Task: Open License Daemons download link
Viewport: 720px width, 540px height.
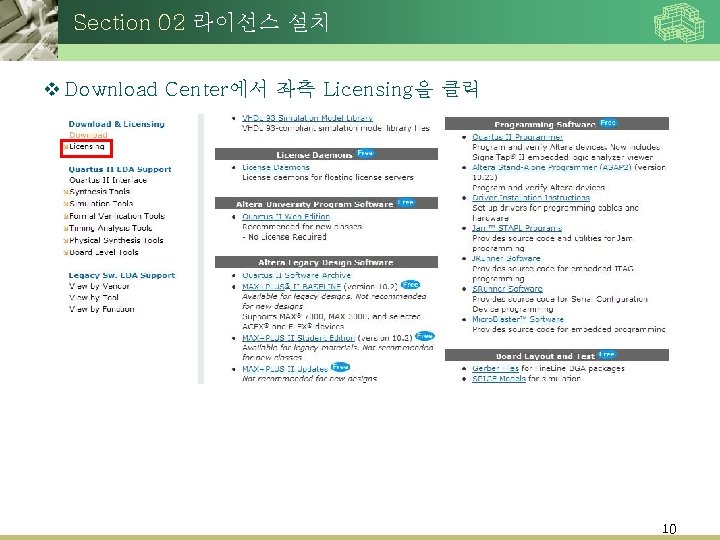Action: pyautogui.click(x=276, y=167)
